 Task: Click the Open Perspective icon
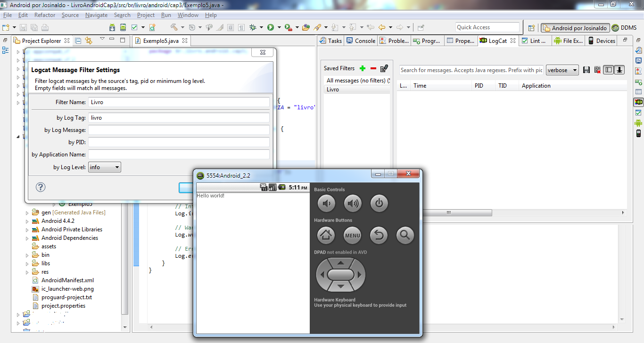(531, 28)
